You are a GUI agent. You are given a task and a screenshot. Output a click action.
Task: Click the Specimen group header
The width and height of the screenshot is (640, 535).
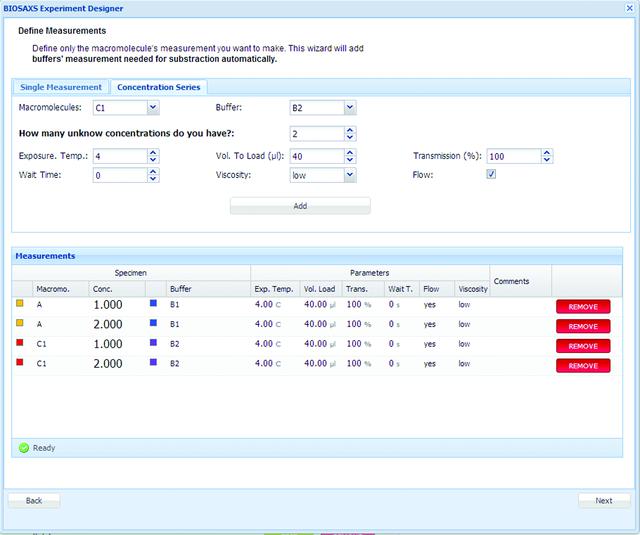(x=131, y=273)
